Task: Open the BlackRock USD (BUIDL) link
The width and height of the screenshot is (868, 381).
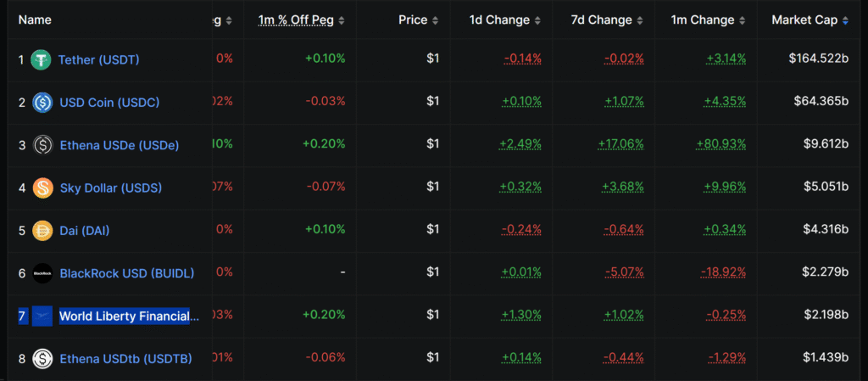Action: click(x=126, y=273)
